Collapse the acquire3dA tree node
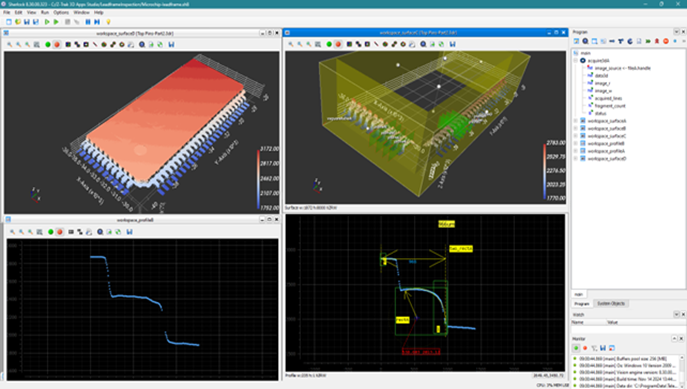 [576, 60]
